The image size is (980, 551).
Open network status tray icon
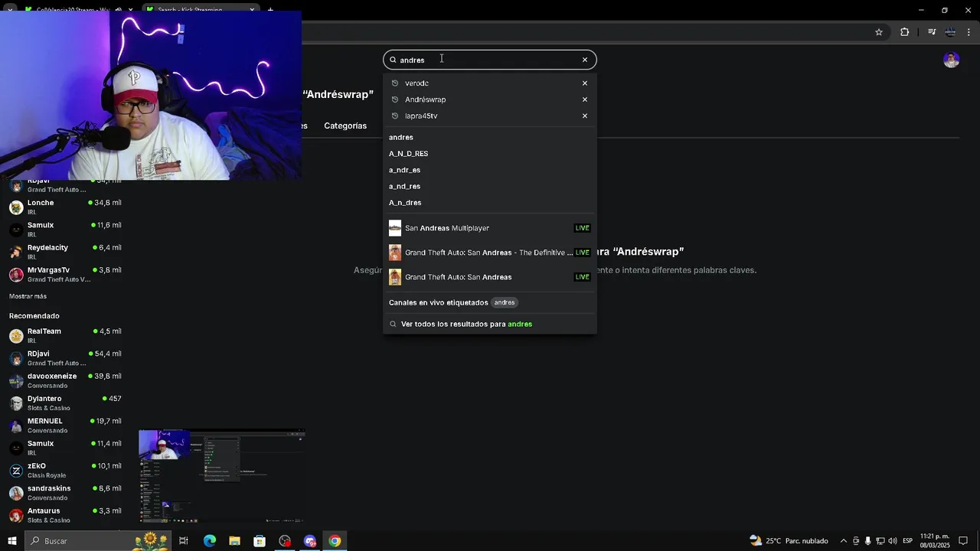880,541
